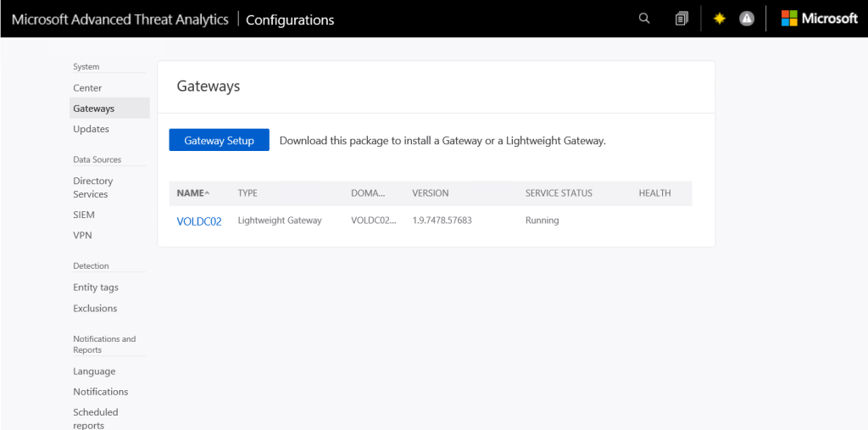Image resolution: width=868 pixels, height=430 pixels.
Task: Open the search magnifier icon
Action: tap(644, 19)
